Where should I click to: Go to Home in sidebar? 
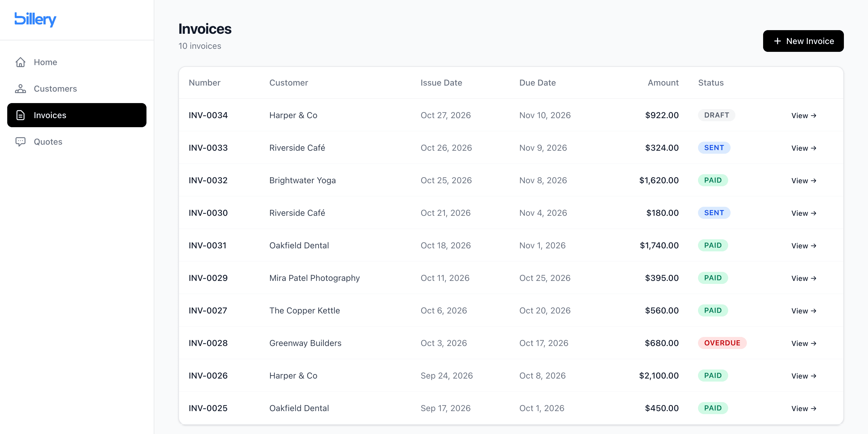[x=77, y=62]
